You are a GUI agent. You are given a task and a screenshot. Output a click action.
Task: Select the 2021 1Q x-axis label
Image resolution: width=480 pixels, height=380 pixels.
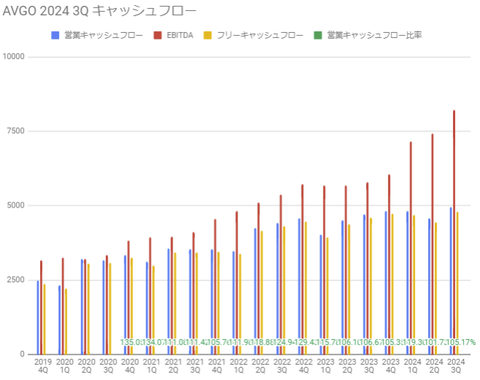click(x=152, y=366)
